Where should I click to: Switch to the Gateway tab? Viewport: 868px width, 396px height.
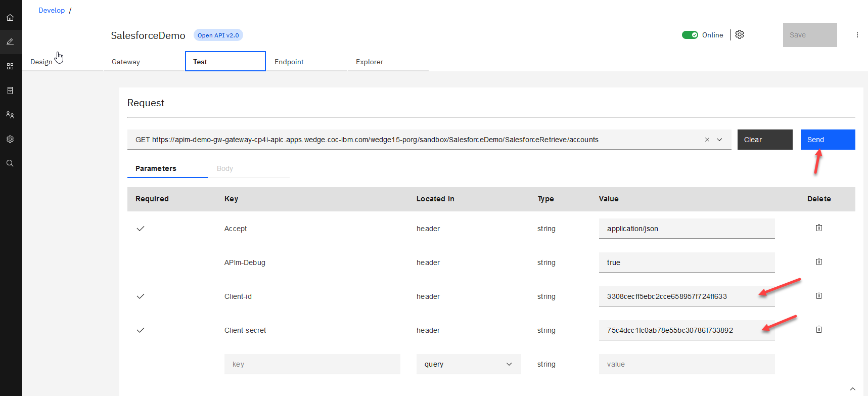tap(126, 62)
